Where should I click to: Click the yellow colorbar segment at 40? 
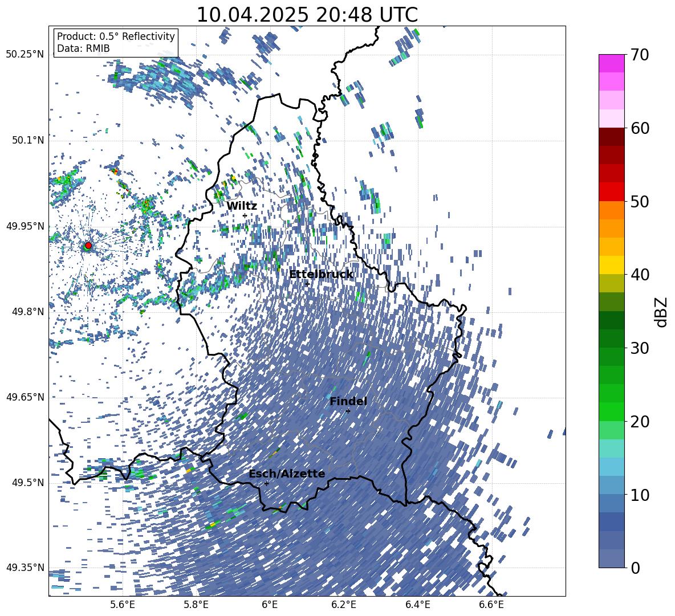click(x=611, y=265)
